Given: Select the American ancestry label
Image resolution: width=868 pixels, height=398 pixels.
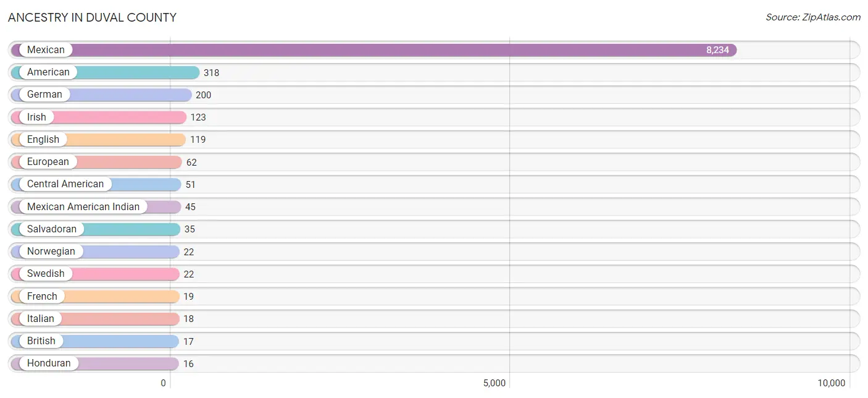Looking at the screenshot, I should pyautogui.click(x=48, y=72).
